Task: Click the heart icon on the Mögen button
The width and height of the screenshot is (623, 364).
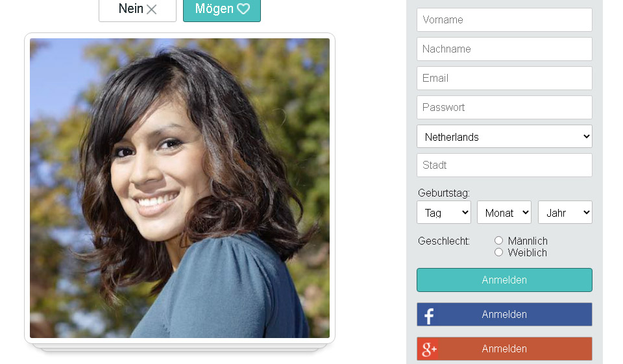Action: coord(243,8)
